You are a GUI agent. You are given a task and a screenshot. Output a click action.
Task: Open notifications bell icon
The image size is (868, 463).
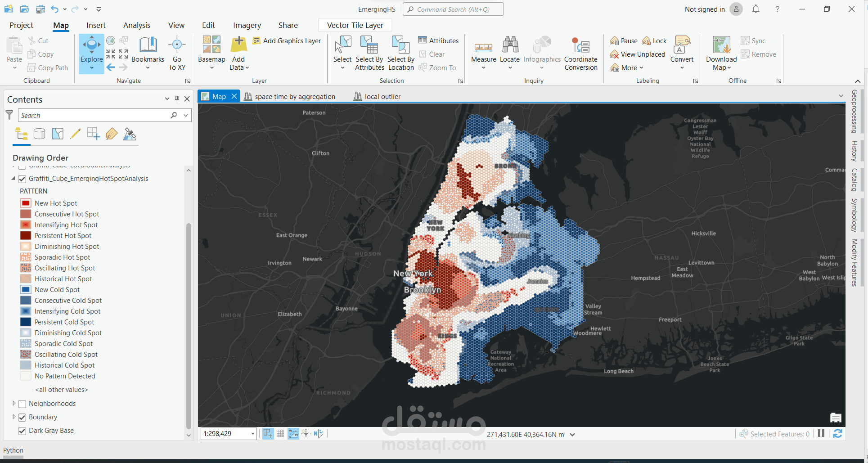(x=756, y=9)
